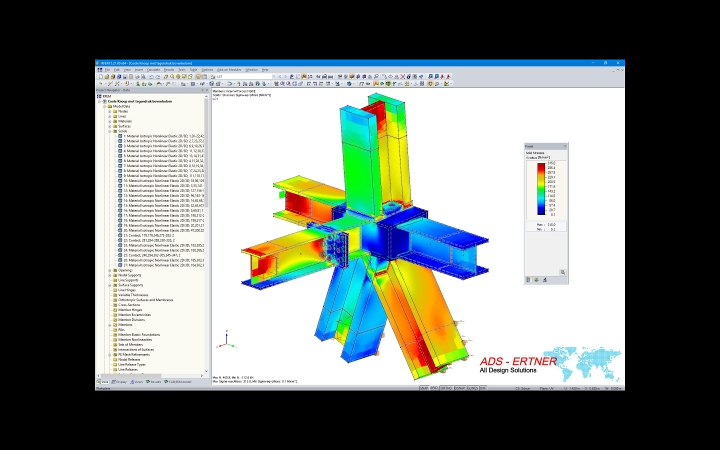
Task: Click the navigator vertical scrollbar
Action: point(206,152)
